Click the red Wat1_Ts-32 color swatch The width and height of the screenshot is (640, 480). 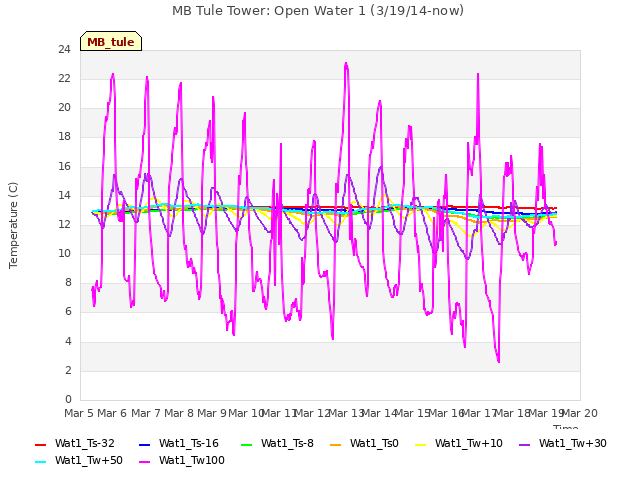40,444
